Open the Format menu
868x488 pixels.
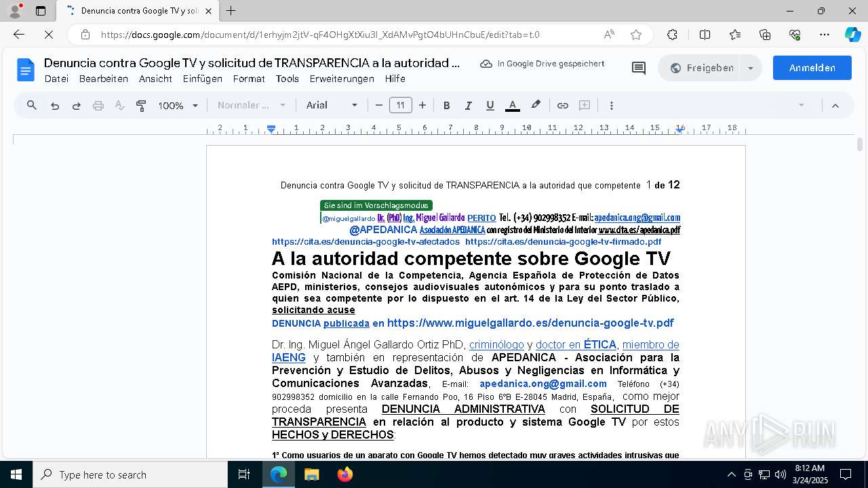[x=249, y=79]
